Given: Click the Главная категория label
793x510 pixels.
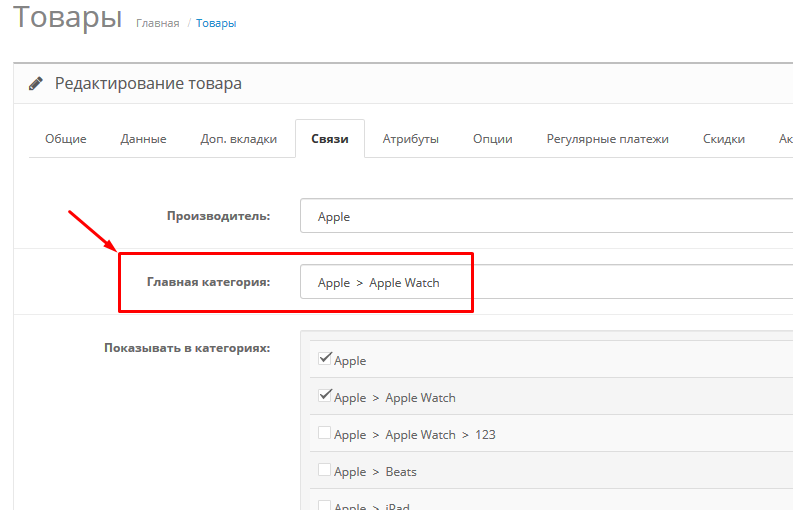Looking at the screenshot, I should pyautogui.click(x=208, y=282).
